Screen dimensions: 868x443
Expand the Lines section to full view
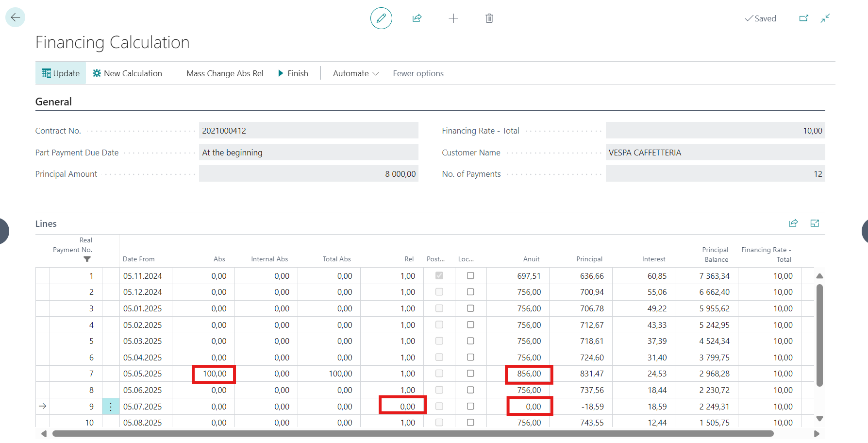pos(815,223)
